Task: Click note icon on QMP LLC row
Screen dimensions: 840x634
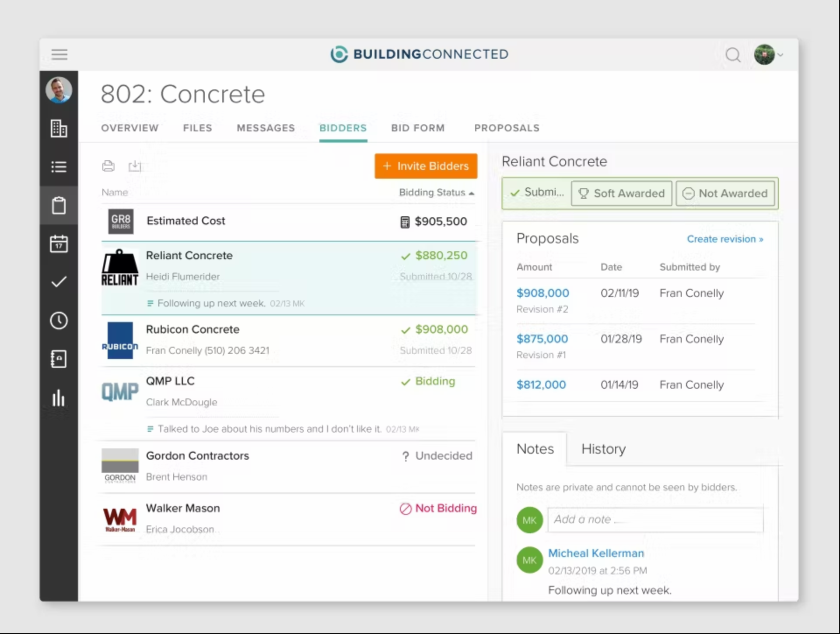Action: 150,429
